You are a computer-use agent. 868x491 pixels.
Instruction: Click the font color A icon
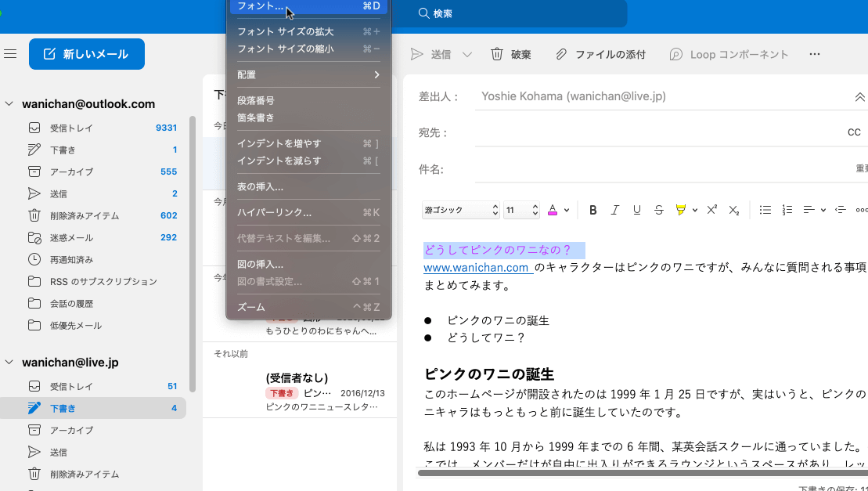(553, 210)
